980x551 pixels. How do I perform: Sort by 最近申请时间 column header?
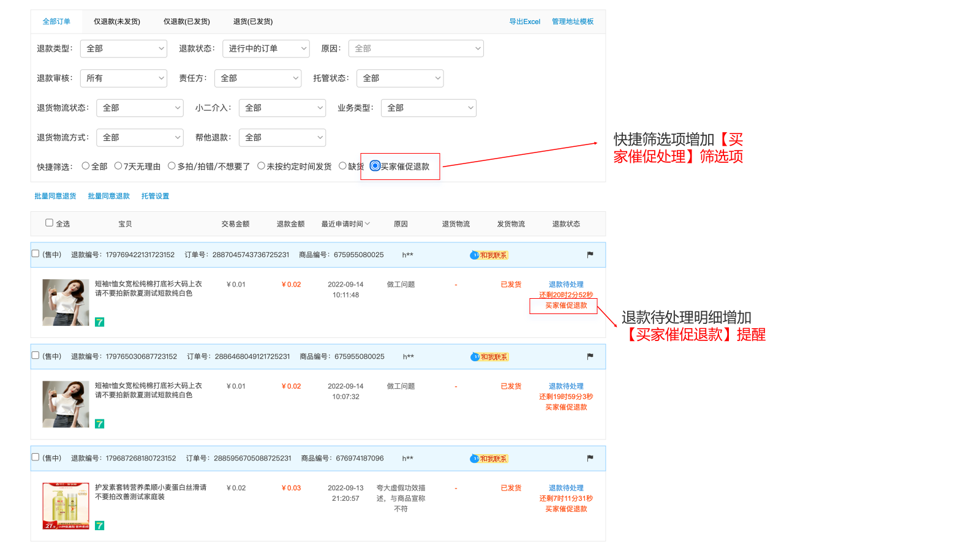tap(345, 224)
